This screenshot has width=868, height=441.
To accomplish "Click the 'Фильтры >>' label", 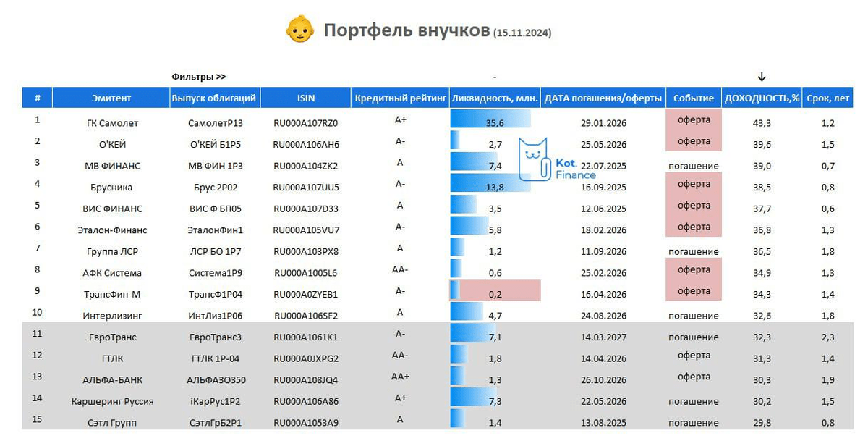I will tap(199, 77).
